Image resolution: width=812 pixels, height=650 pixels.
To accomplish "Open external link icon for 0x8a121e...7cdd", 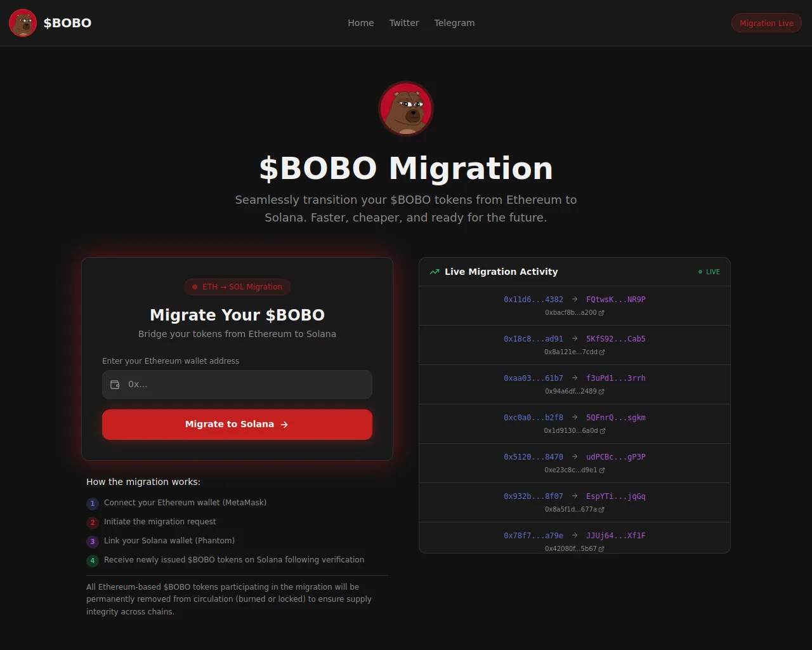I will [x=602, y=352].
